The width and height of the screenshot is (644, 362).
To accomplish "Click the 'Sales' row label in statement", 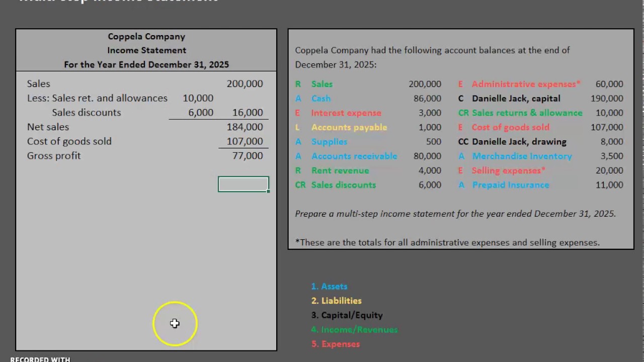I will pyautogui.click(x=39, y=83).
